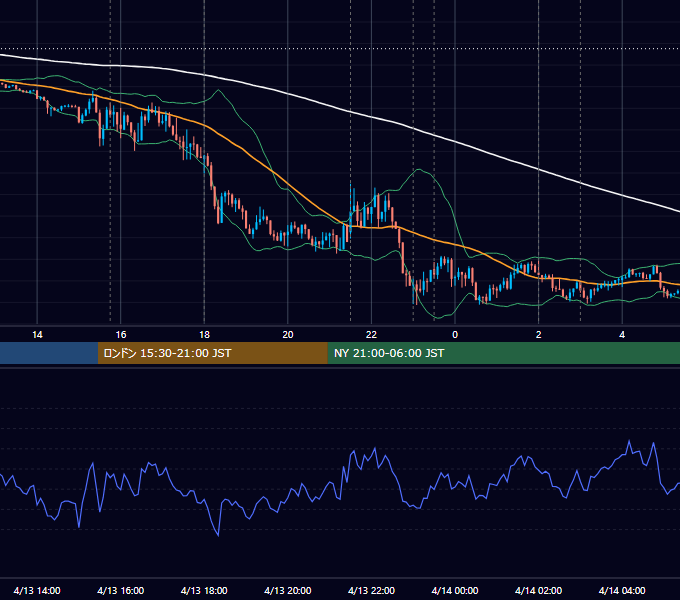
Task: Click the '16' hour label on price chart axis
Action: [121, 334]
